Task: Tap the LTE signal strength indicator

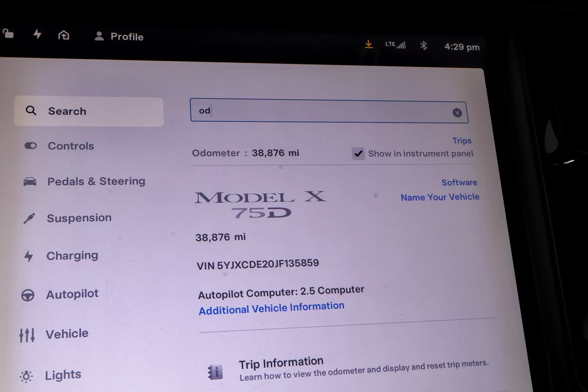Action: point(395,45)
